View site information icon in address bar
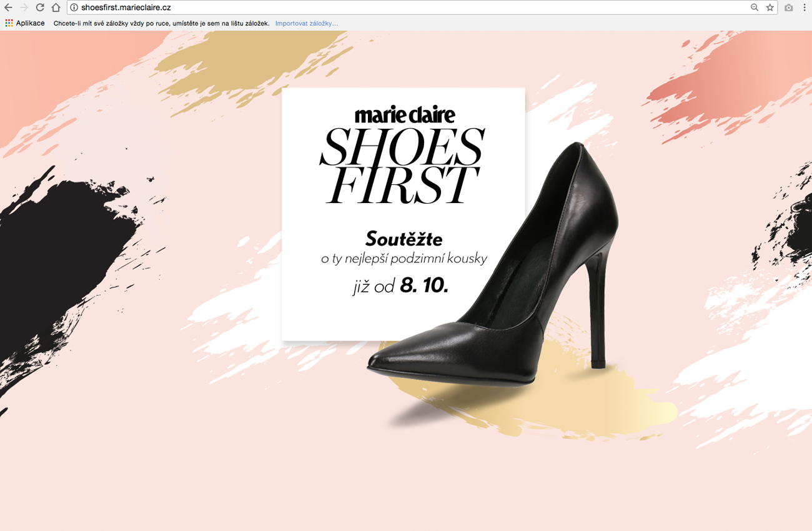This screenshot has height=531, width=812. coord(74,7)
